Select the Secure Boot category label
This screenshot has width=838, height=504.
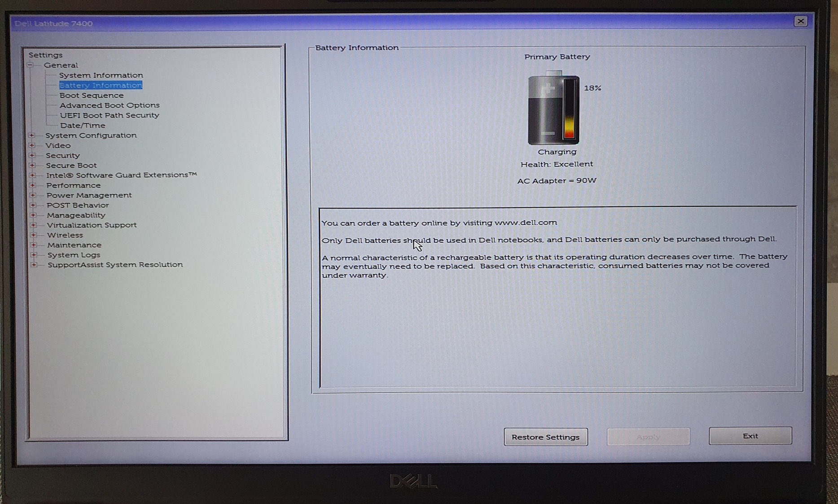point(71,165)
